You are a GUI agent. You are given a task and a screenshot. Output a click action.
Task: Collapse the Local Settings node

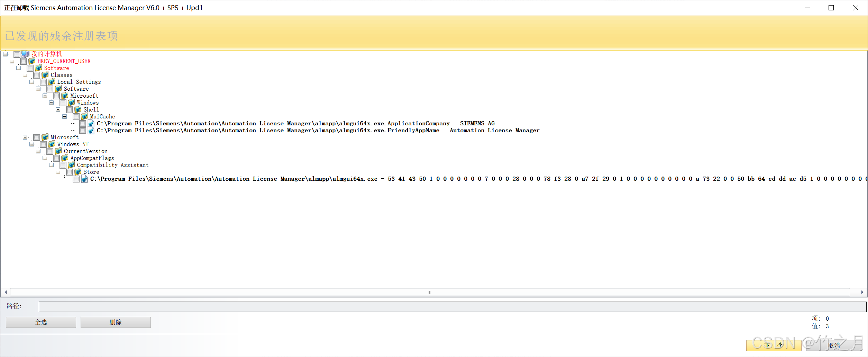[31, 82]
